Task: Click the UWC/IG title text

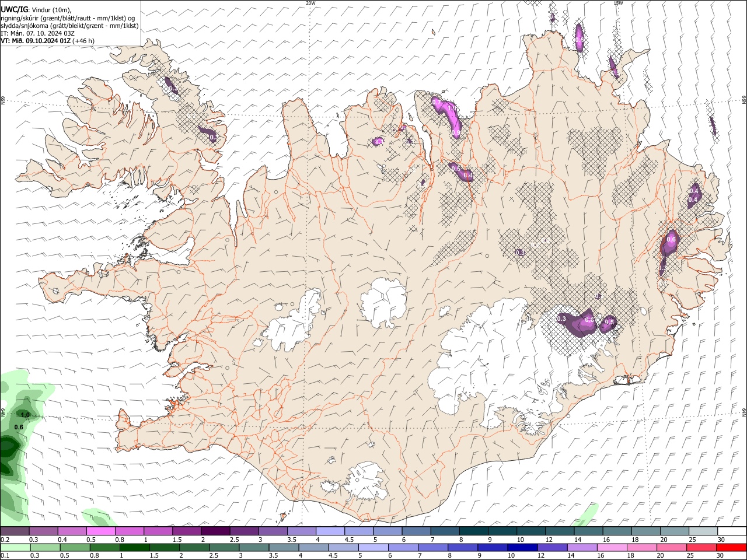Action: click(x=14, y=9)
